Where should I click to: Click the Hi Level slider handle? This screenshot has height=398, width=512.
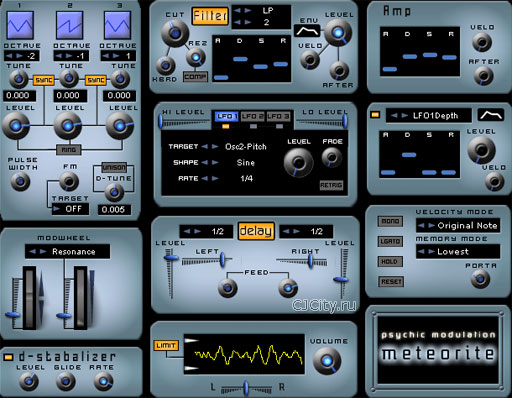pyautogui.click(x=161, y=121)
